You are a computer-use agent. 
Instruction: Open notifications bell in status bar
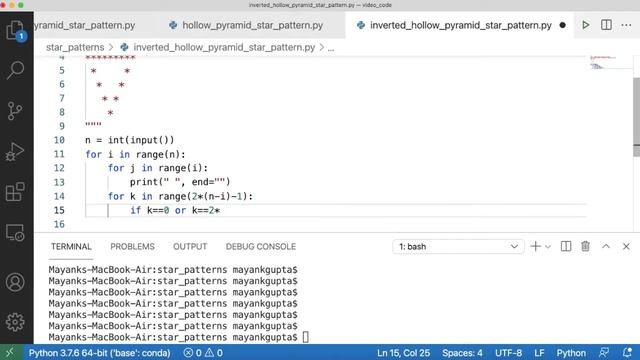click(x=627, y=353)
